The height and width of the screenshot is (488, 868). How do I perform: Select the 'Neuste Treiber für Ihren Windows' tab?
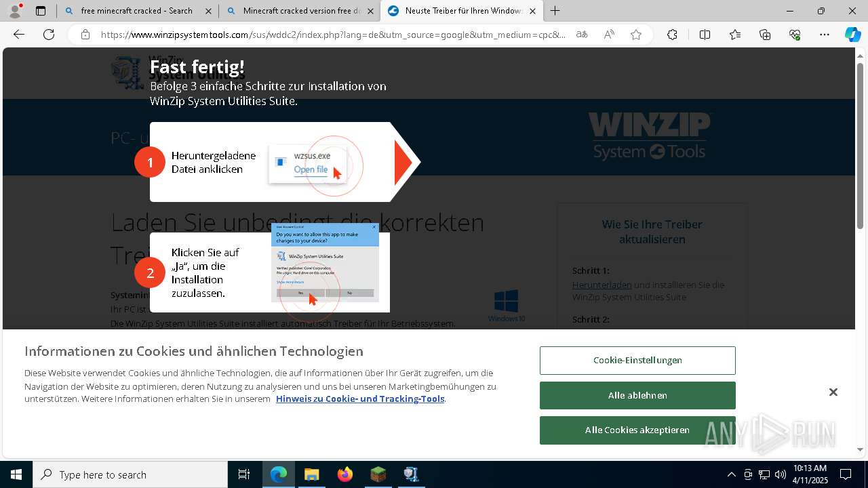pos(461,11)
